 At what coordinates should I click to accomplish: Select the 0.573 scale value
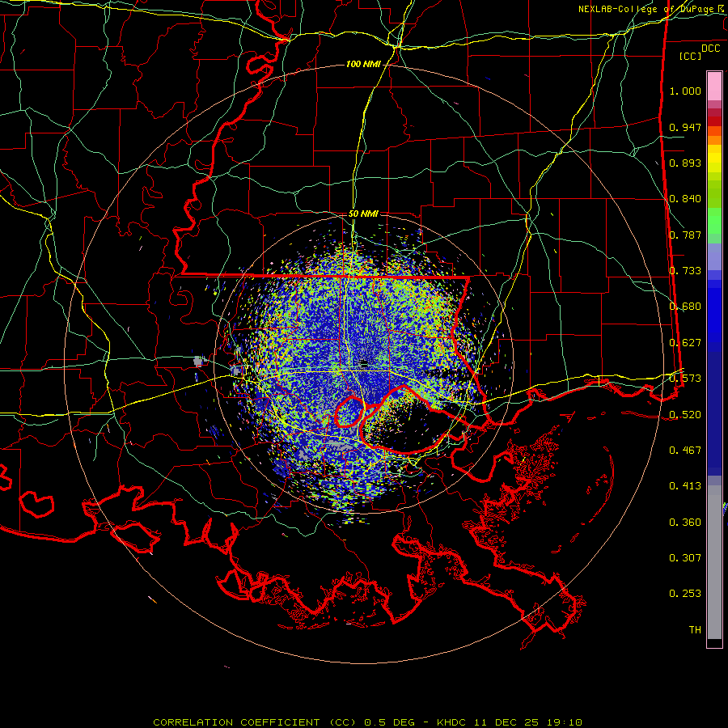point(685,379)
